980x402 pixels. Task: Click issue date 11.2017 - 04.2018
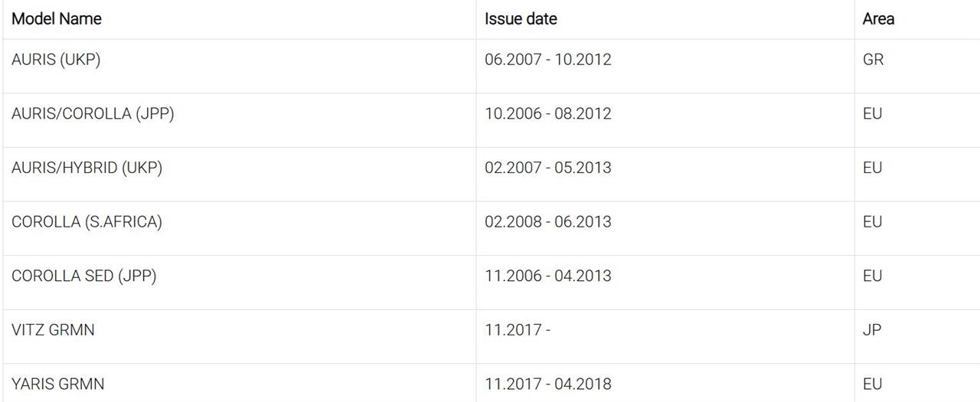[x=548, y=384]
